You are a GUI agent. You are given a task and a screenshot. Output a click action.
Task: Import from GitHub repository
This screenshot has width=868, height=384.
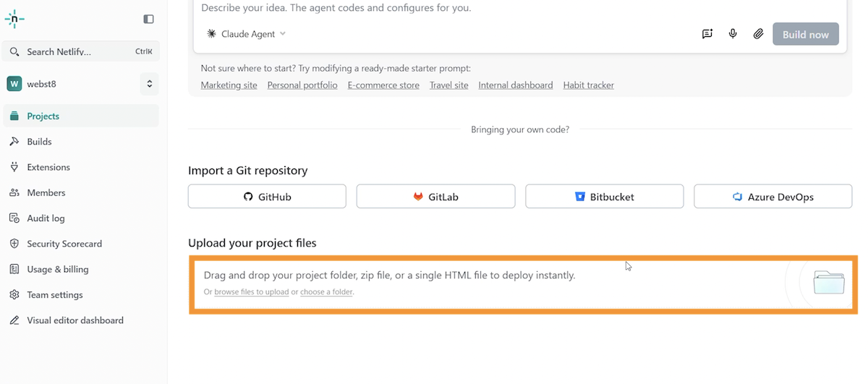click(267, 197)
